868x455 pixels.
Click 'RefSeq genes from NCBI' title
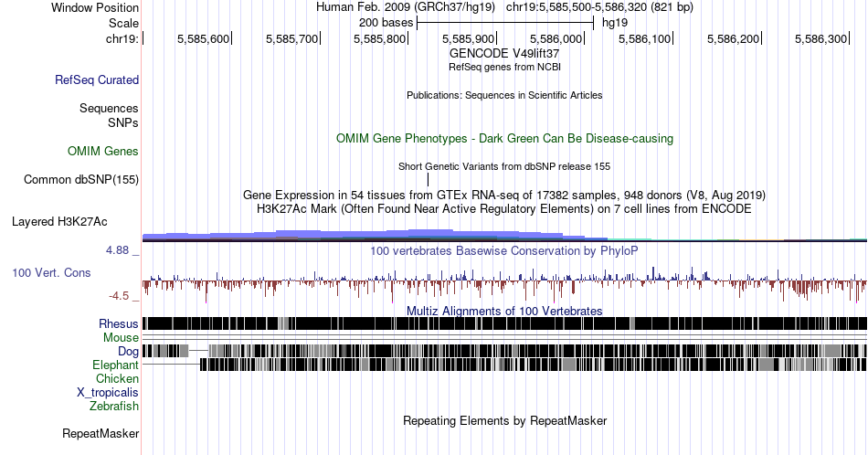coord(504,67)
